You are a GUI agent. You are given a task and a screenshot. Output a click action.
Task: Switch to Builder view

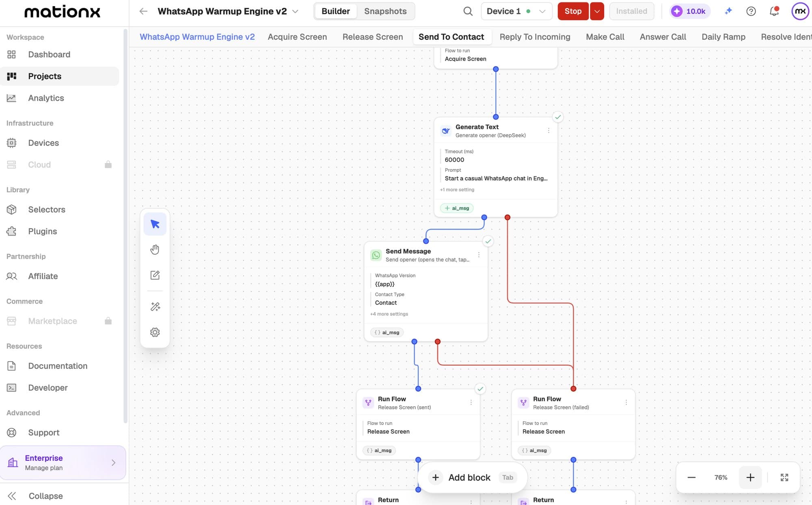coord(335,11)
